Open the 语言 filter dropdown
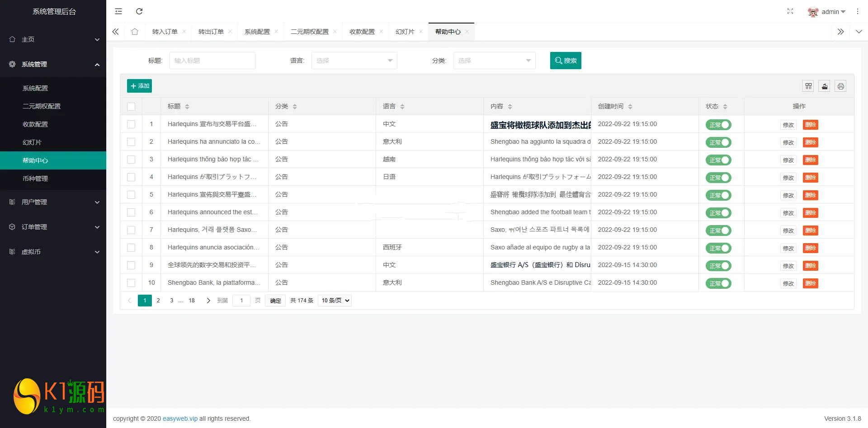The image size is (868, 428). tap(354, 61)
